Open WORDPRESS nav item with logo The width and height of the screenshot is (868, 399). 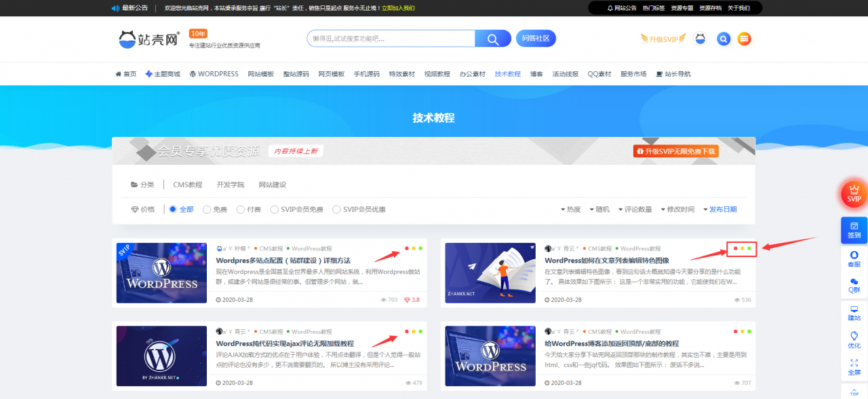tap(214, 74)
